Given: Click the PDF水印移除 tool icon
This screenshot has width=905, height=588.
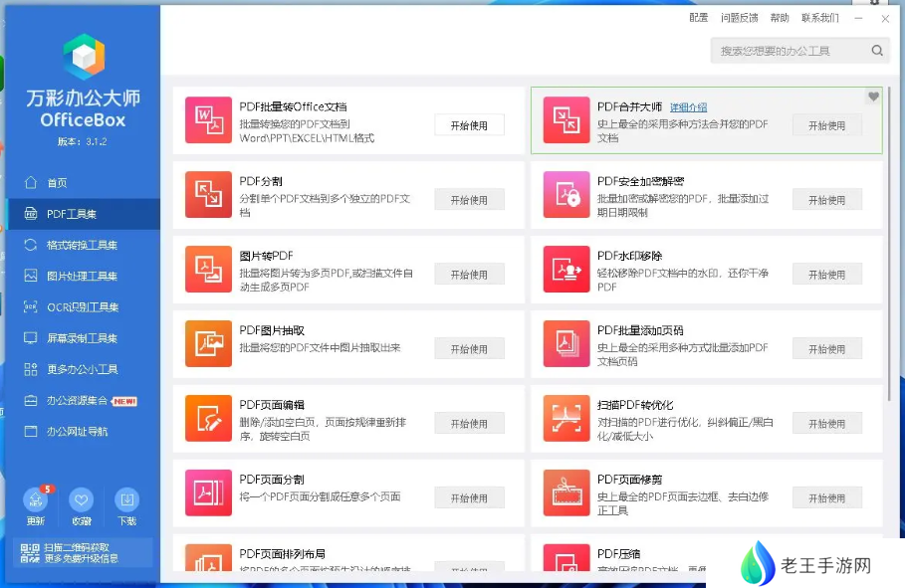Looking at the screenshot, I should (566, 269).
